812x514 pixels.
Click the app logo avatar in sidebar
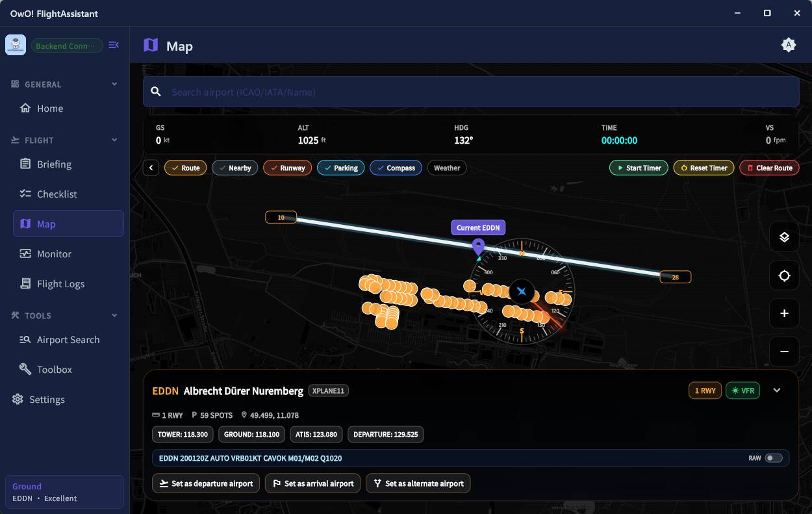[16, 45]
